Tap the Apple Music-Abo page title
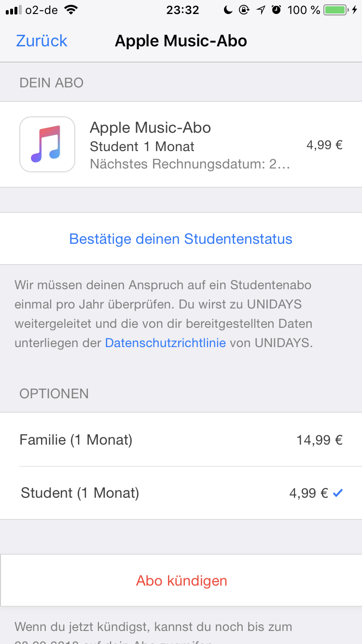 point(181,41)
